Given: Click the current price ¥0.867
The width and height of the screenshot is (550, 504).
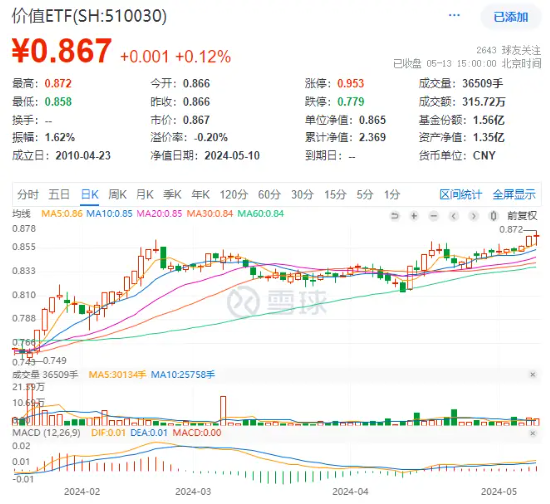Looking at the screenshot, I should (62, 51).
